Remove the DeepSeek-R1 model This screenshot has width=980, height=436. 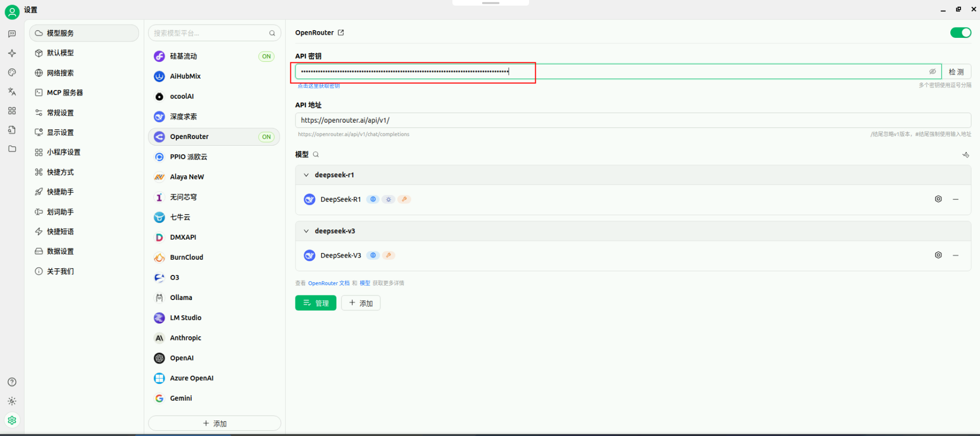click(955, 199)
